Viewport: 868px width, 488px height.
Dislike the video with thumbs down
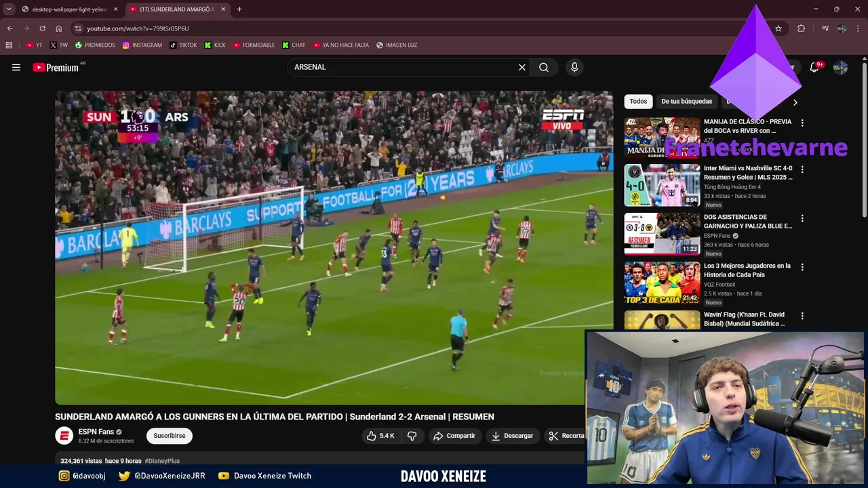[x=412, y=436]
